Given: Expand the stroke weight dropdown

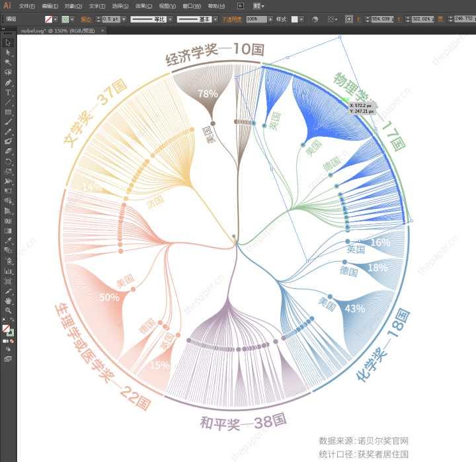Looking at the screenshot, I should pos(124,19).
